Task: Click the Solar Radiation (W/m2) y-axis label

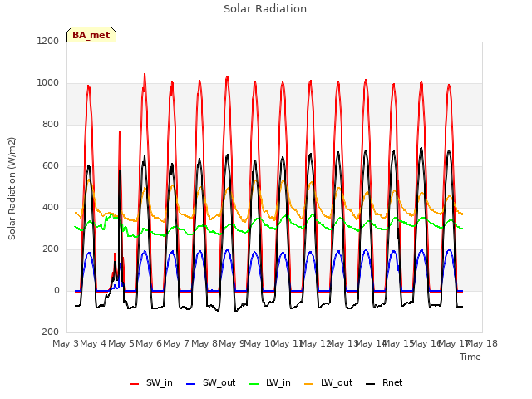Action: [12, 189]
